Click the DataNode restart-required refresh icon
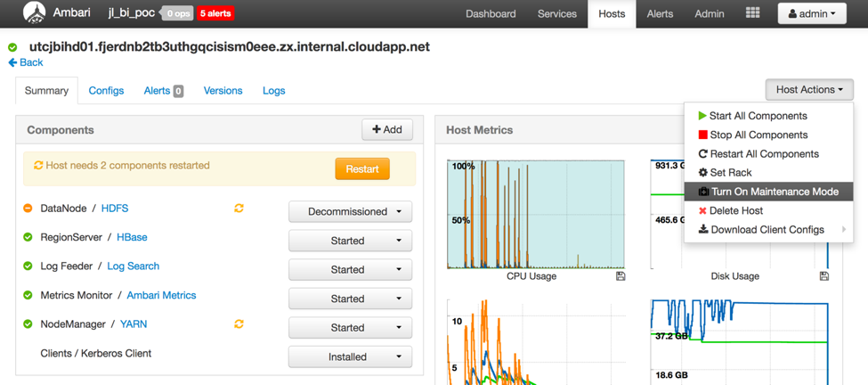Viewport: 868px width, 385px height. coord(239,209)
